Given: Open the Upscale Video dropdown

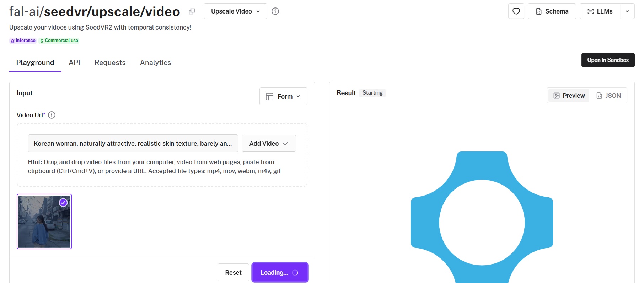Looking at the screenshot, I should tap(235, 11).
